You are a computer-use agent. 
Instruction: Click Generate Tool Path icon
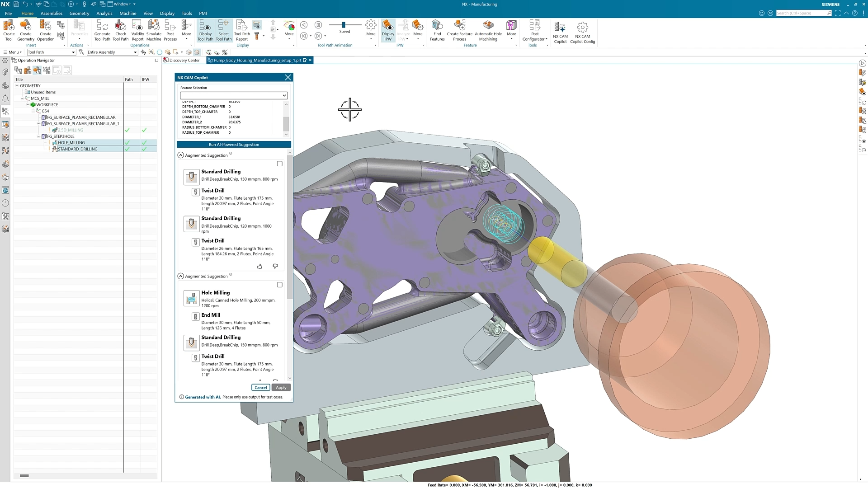pyautogui.click(x=102, y=26)
